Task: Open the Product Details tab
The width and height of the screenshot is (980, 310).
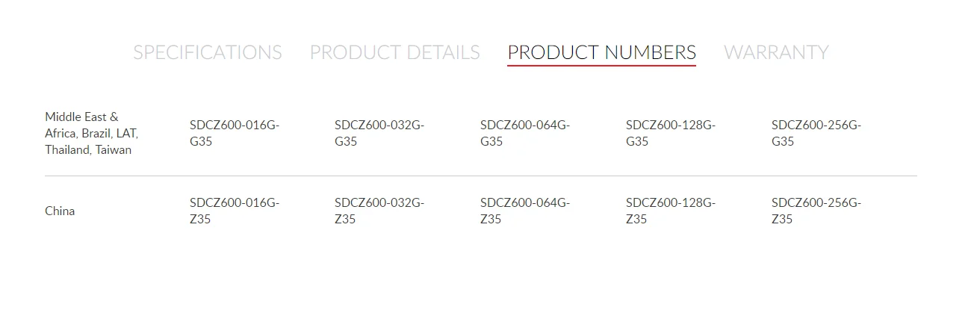Action: [x=394, y=52]
